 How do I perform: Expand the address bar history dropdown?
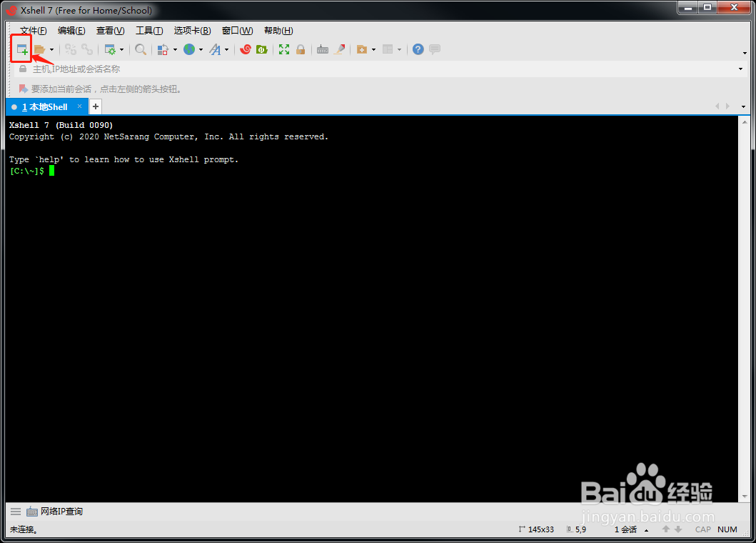click(740, 69)
